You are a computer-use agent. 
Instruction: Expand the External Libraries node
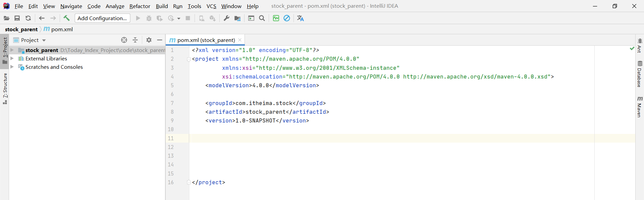[x=12, y=58]
